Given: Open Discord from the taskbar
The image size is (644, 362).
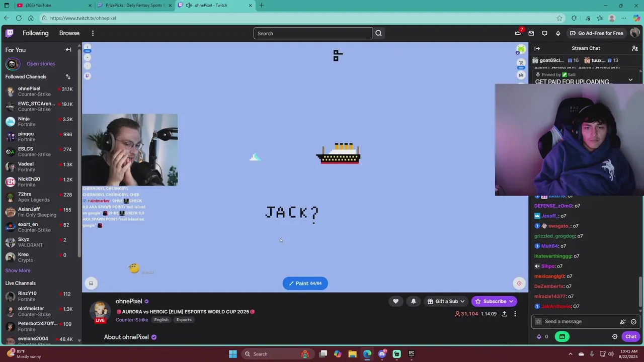Looking at the screenshot, I should coord(382,354).
